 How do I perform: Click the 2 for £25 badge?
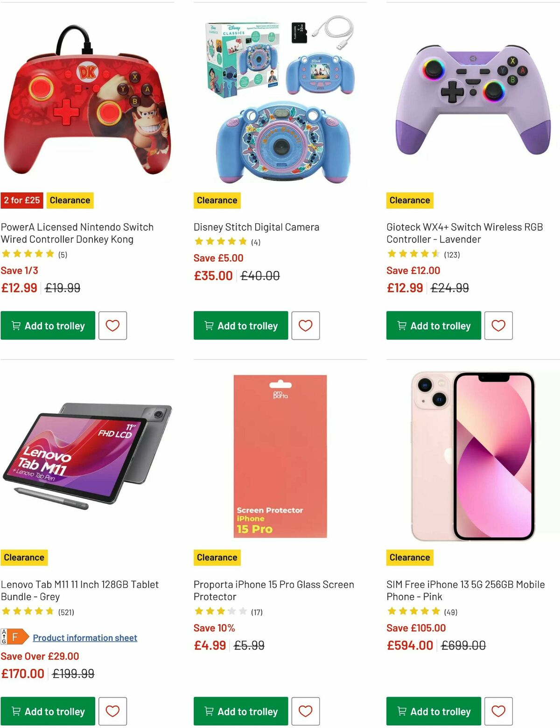(x=21, y=200)
